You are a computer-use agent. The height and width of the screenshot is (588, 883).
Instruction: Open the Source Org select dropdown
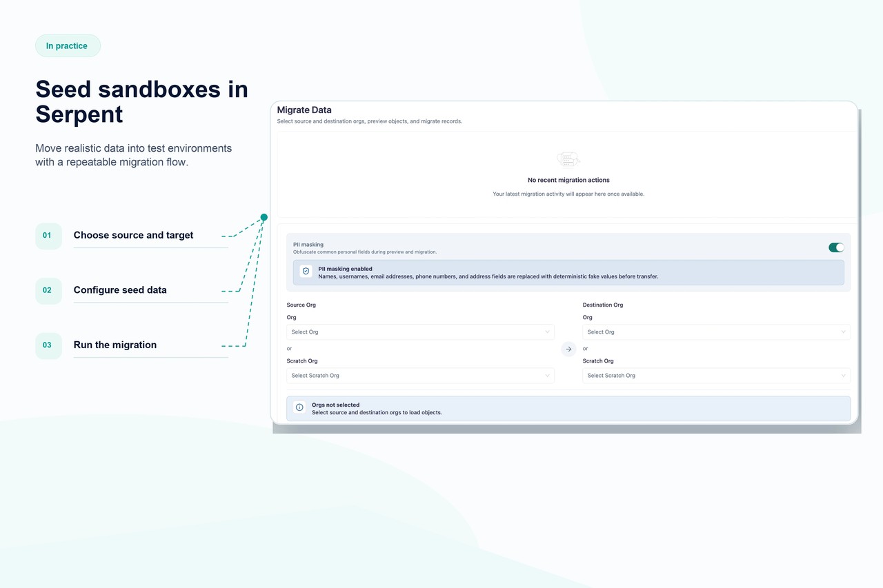420,332
